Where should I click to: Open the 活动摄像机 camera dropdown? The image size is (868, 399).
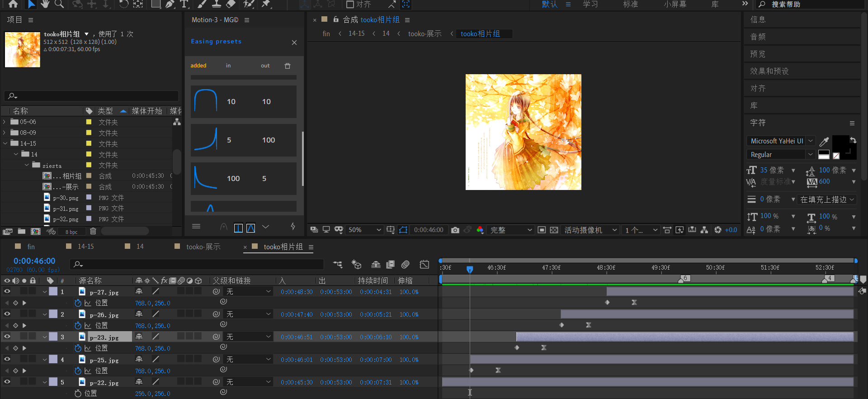(590, 230)
